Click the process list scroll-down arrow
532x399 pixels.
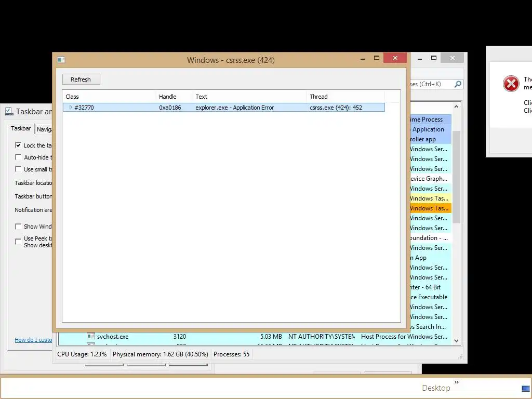[x=456, y=341]
